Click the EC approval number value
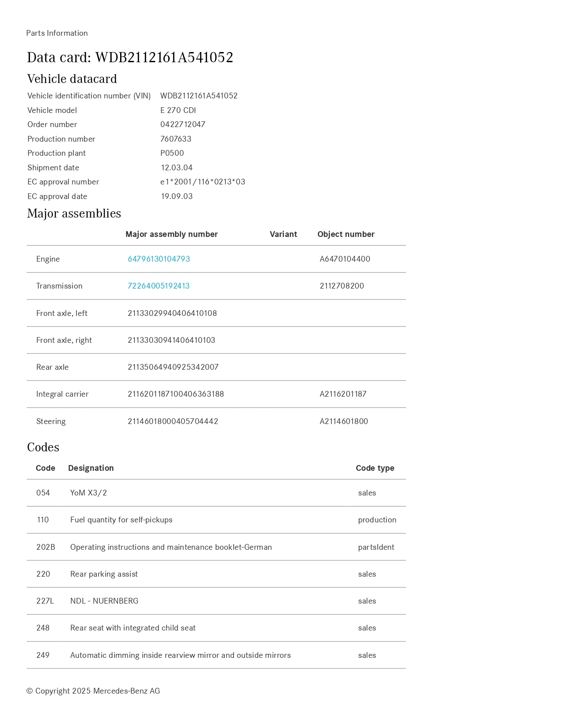 (203, 182)
